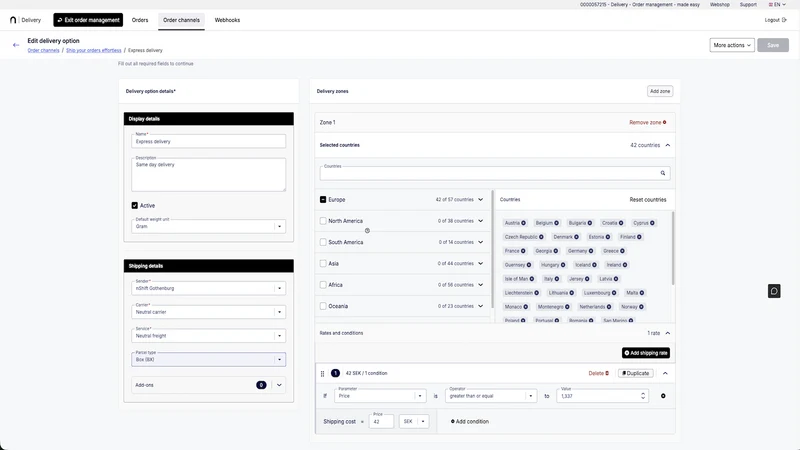The height and width of the screenshot is (450, 800).
Task: Click Remove zone link
Action: tap(647, 122)
